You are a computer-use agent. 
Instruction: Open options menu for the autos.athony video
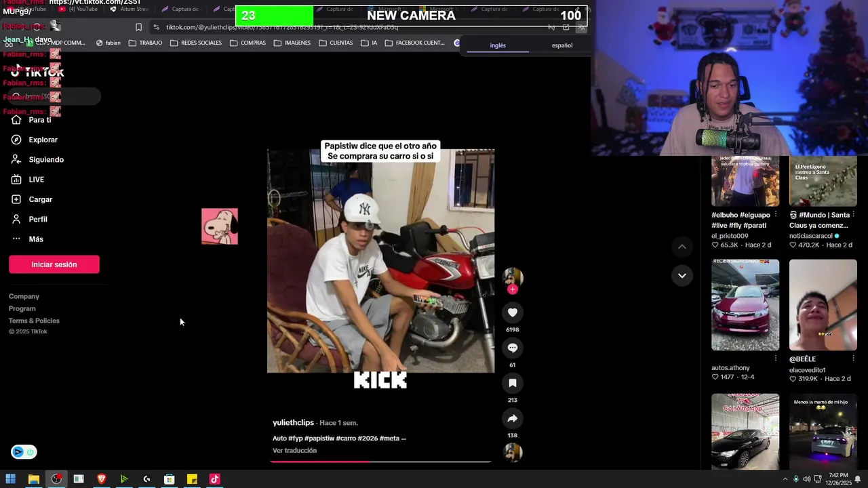coord(776,359)
